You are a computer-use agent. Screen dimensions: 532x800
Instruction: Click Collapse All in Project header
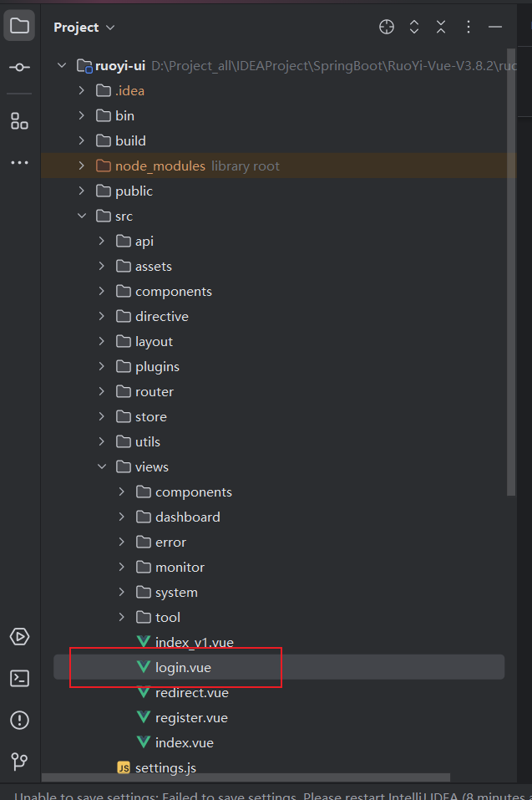coord(441,27)
